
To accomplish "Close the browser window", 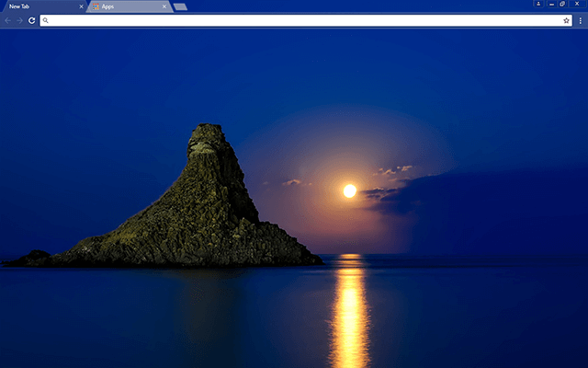I will click(577, 4).
